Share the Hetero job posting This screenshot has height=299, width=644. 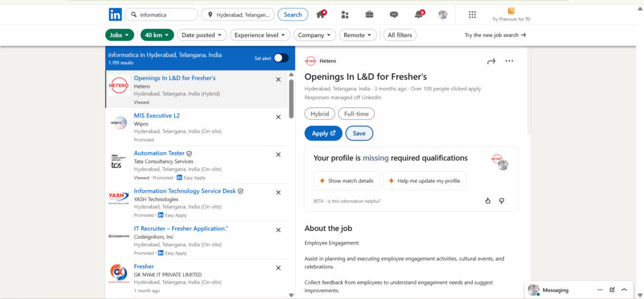pyautogui.click(x=491, y=61)
